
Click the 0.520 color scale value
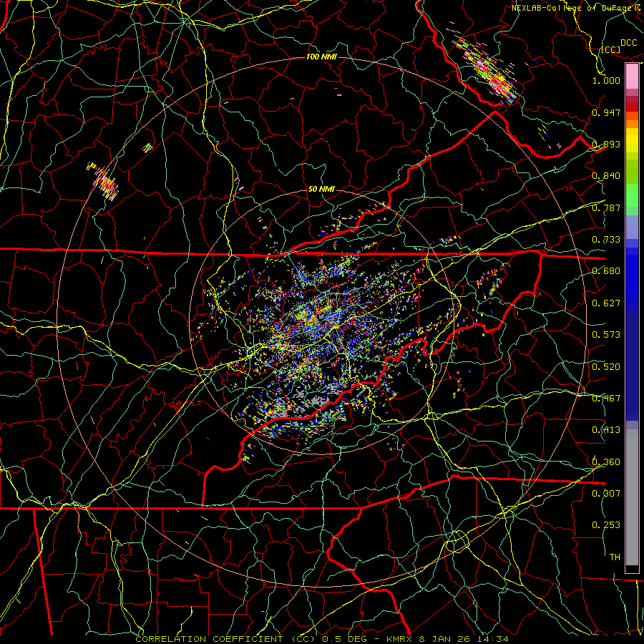point(606,367)
